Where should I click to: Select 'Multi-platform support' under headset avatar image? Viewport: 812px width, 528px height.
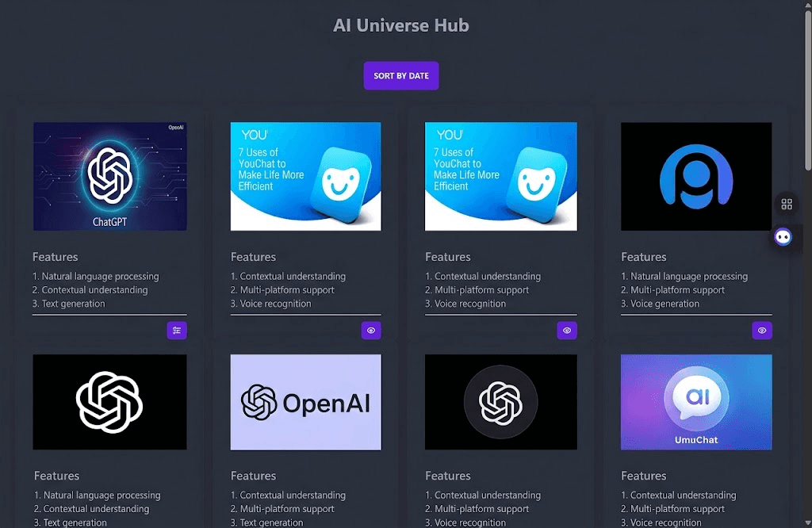pos(677,290)
